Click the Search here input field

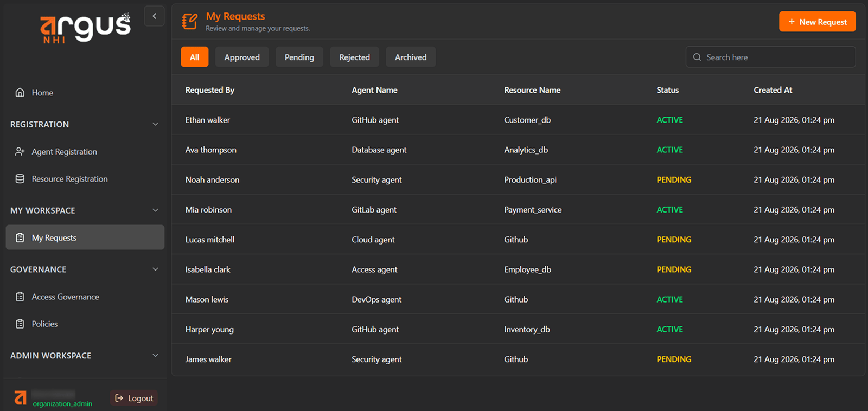pyautogui.click(x=771, y=57)
